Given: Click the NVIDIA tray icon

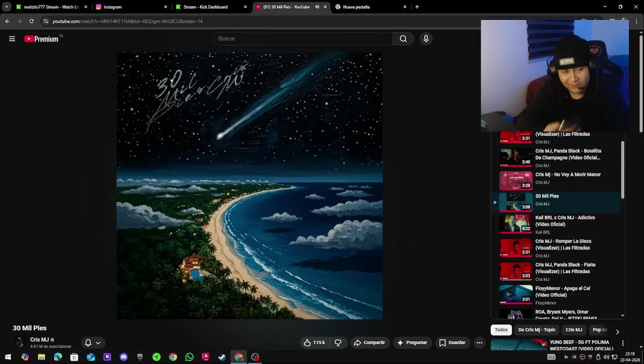Looking at the screenshot, I should click(x=574, y=357).
